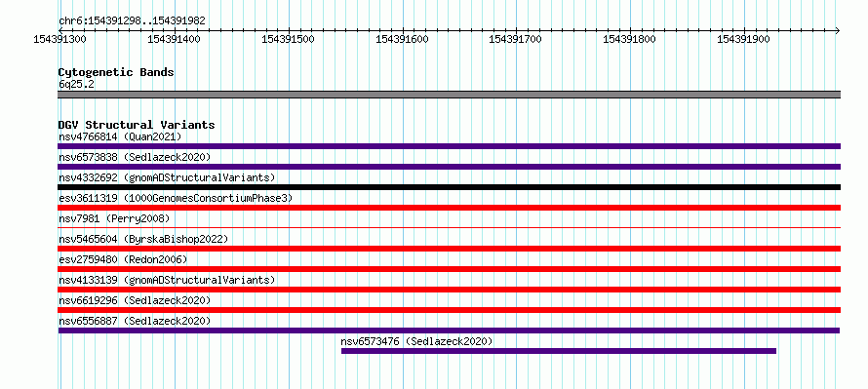This screenshot has height=389, width=868.
Task: Click the short purple bar under nsv6573476
Action: (x=559, y=351)
